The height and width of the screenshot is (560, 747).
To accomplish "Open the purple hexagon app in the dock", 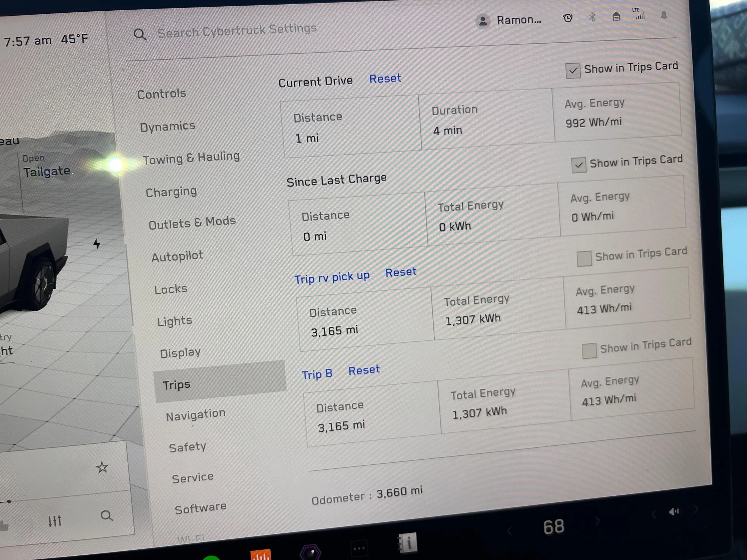I will 311,553.
